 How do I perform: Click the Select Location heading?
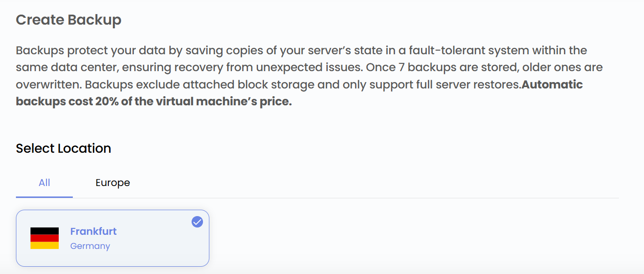tap(63, 149)
